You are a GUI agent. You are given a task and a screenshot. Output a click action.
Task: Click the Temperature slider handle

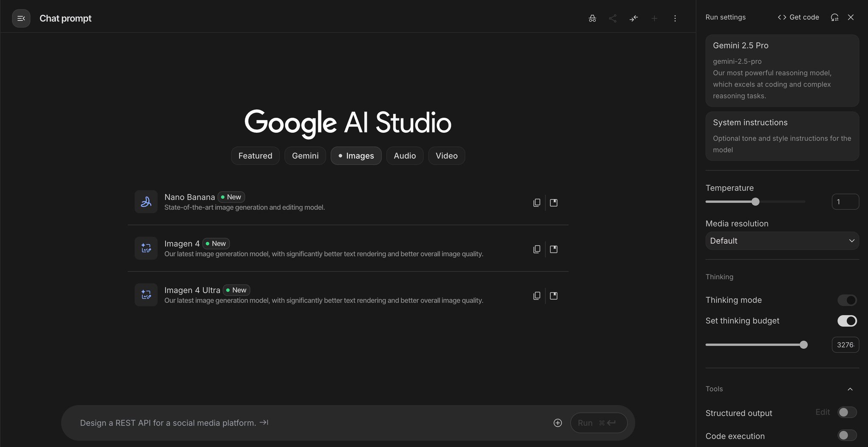click(755, 202)
